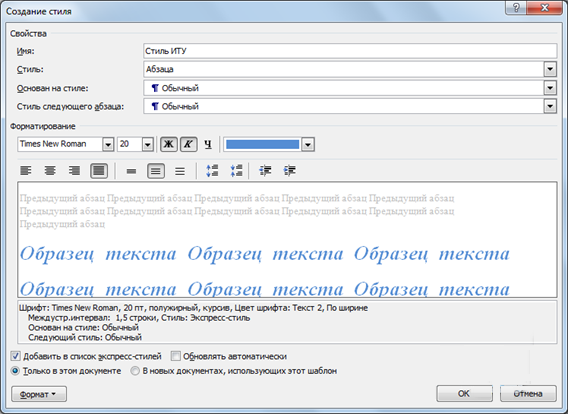Close the Создание стиля dialog
Screen dimensions: 571x416
[x=545, y=8]
